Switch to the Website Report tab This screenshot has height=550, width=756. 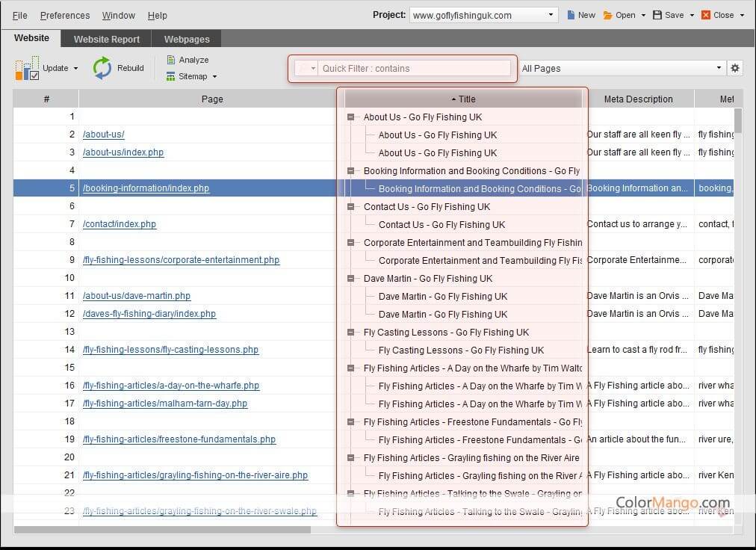(107, 39)
